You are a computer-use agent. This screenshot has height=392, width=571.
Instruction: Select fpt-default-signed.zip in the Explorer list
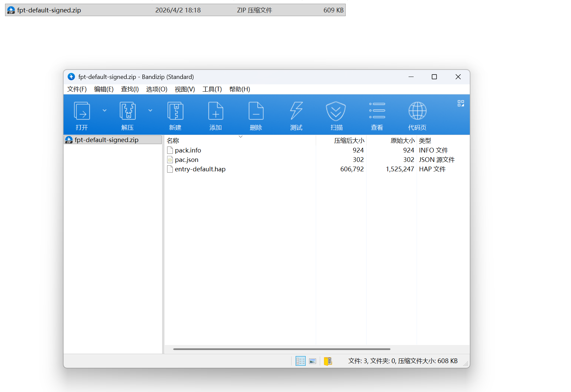175,10
